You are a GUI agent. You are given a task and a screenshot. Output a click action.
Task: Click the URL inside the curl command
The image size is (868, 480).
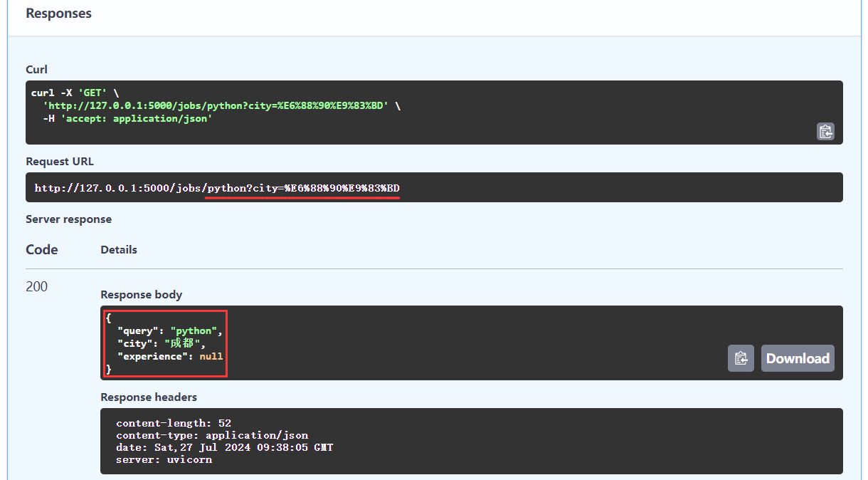coord(216,105)
